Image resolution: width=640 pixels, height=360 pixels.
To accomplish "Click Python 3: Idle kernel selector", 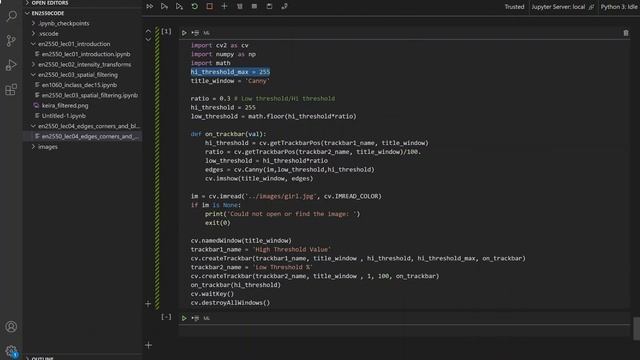I will (x=619, y=7).
